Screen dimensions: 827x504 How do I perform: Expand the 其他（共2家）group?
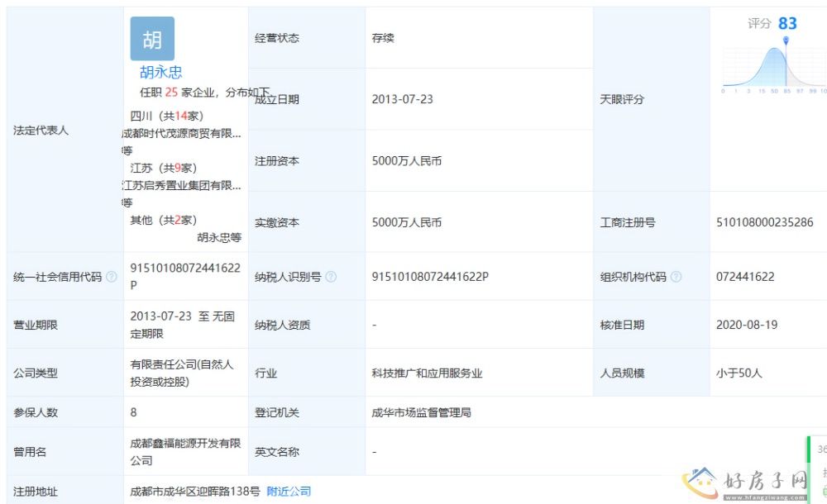(x=163, y=220)
